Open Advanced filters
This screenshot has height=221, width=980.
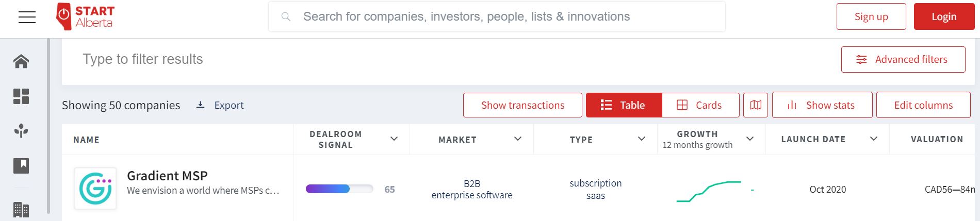[x=903, y=60]
